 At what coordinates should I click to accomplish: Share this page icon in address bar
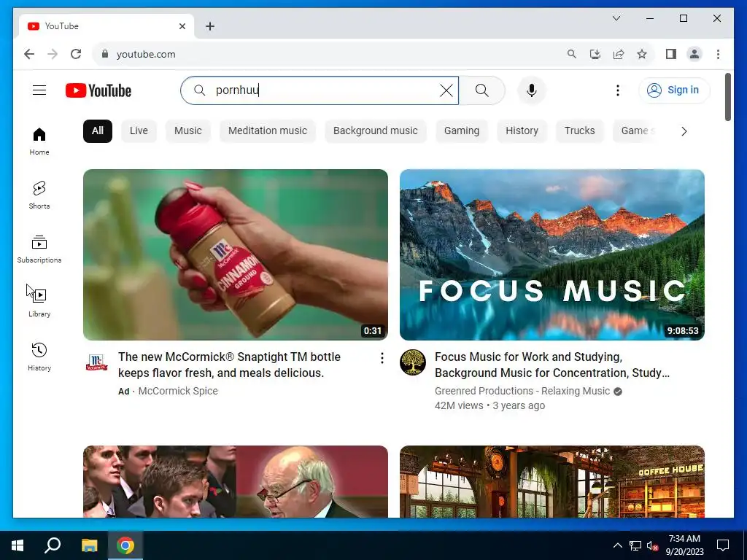coord(619,54)
